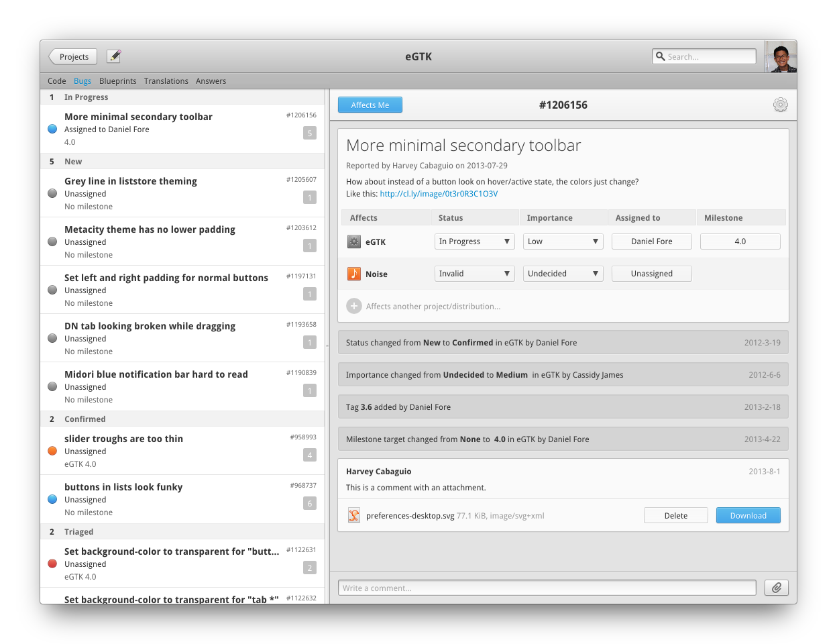Select bug 'Midori blue notification bar hard to read'

click(x=182, y=386)
